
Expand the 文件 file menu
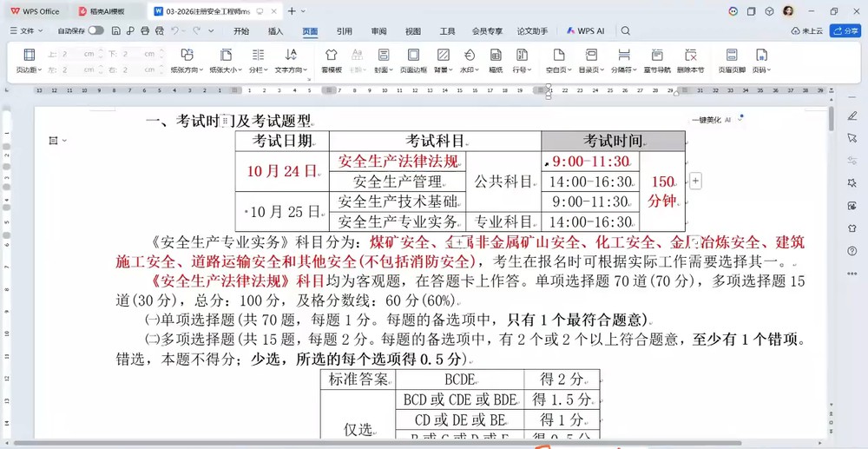tap(27, 31)
